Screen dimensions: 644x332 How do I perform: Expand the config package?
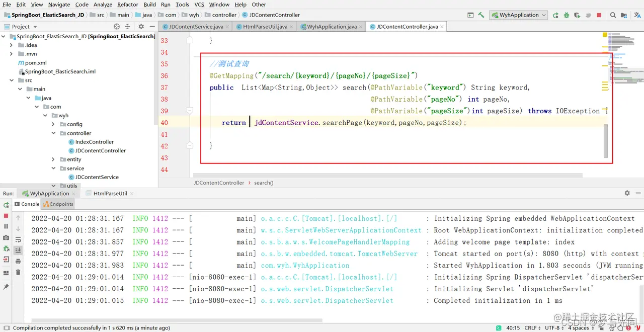point(53,124)
